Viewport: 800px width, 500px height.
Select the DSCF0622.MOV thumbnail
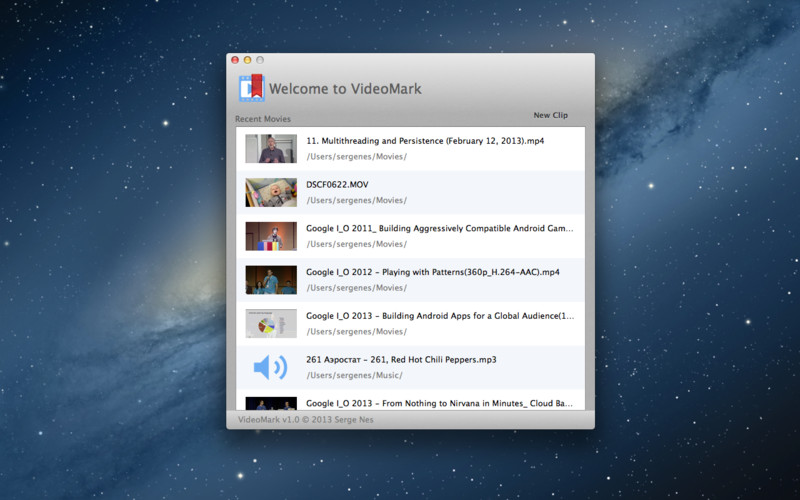(x=271, y=192)
